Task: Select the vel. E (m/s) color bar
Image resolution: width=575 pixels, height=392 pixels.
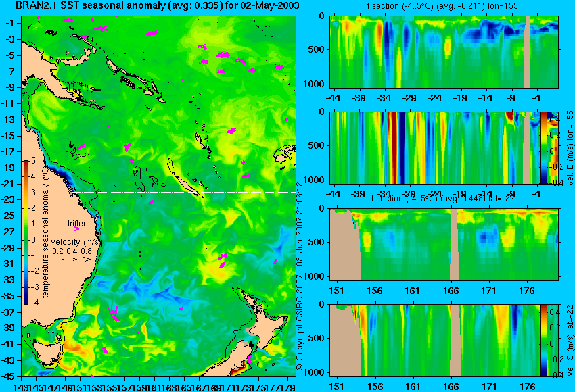Action: tap(544, 147)
